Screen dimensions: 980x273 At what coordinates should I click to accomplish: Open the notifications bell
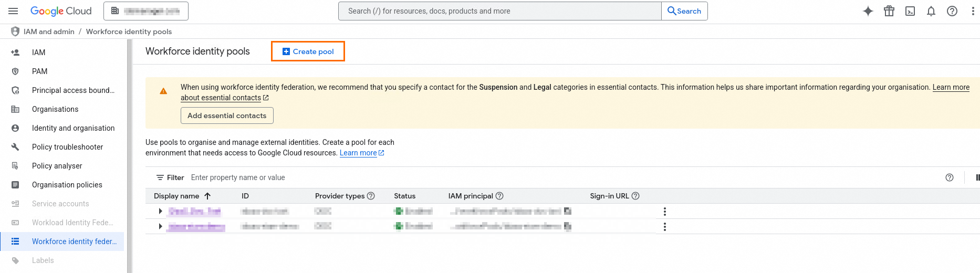(x=931, y=11)
